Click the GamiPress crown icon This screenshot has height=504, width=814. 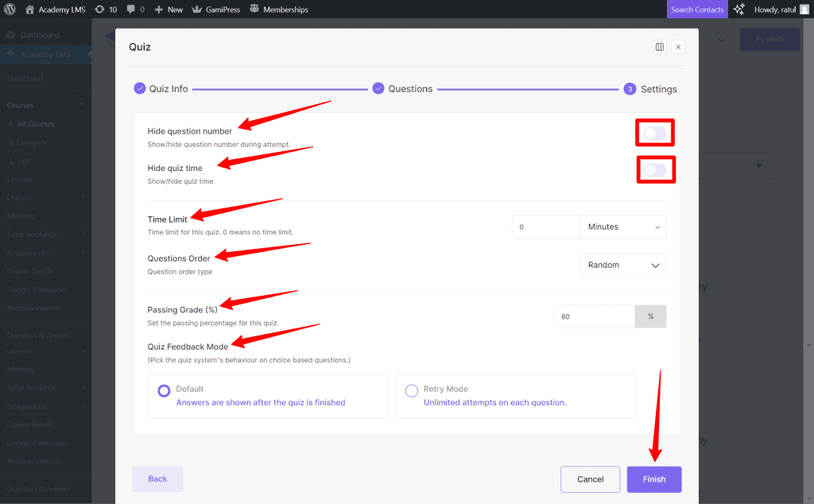click(197, 10)
